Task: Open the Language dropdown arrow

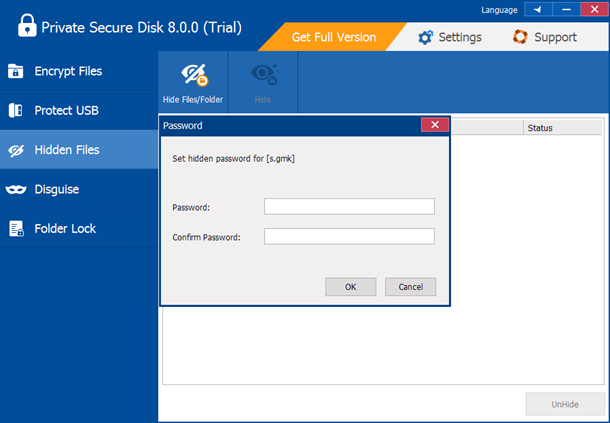Action: (x=539, y=10)
